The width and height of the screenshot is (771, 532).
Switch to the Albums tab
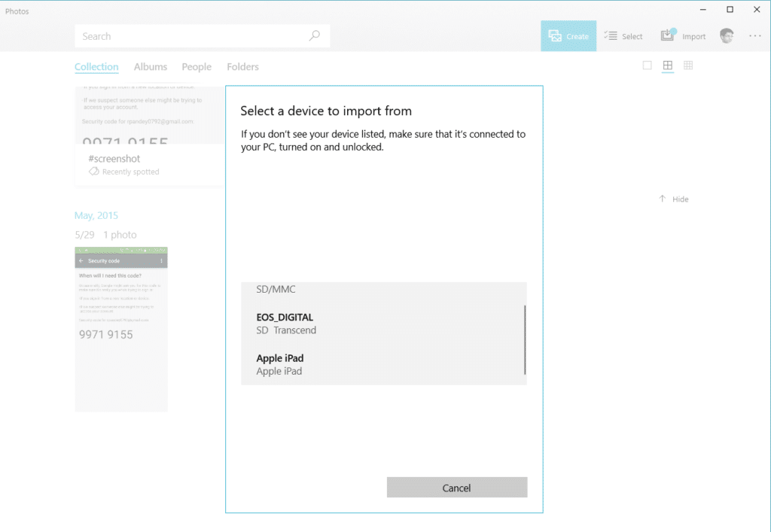click(151, 67)
